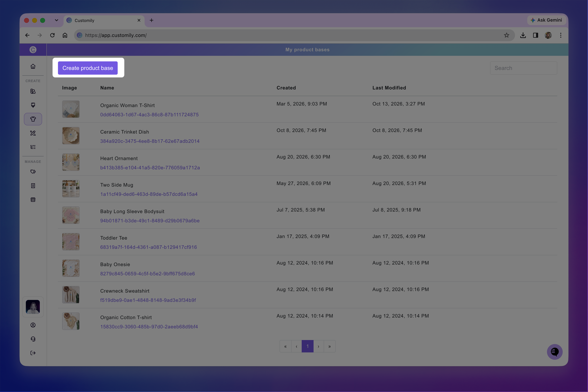The width and height of the screenshot is (588, 392).
Task: Open a new browser tab
Action: point(151,21)
